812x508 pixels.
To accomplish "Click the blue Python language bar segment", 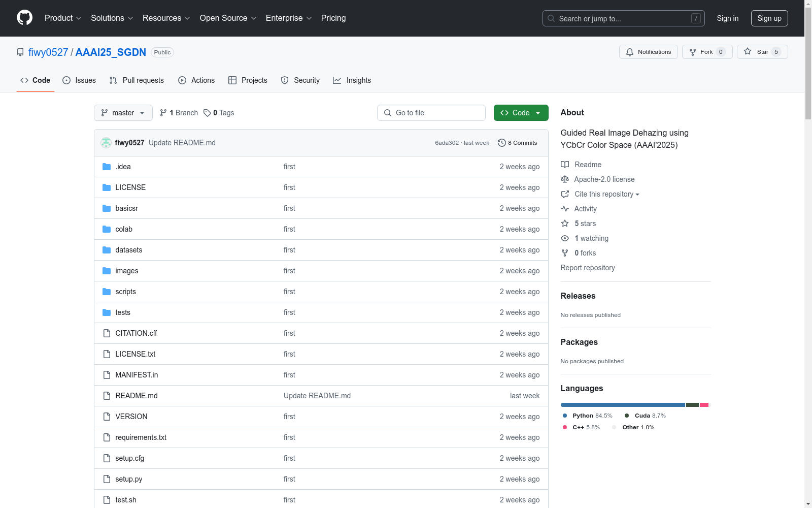I will pos(623,405).
